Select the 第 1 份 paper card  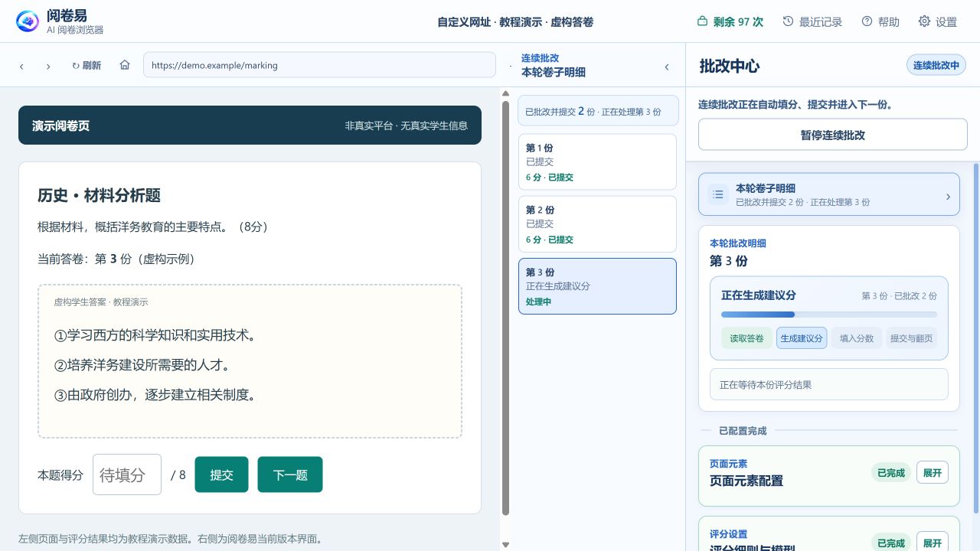[x=597, y=162]
